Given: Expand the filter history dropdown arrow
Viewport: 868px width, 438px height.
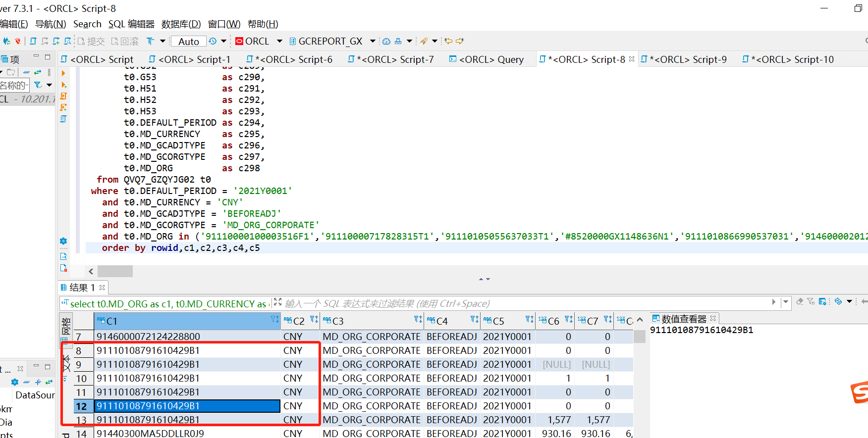Looking at the screenshot, I should click(x=786, y=302).
